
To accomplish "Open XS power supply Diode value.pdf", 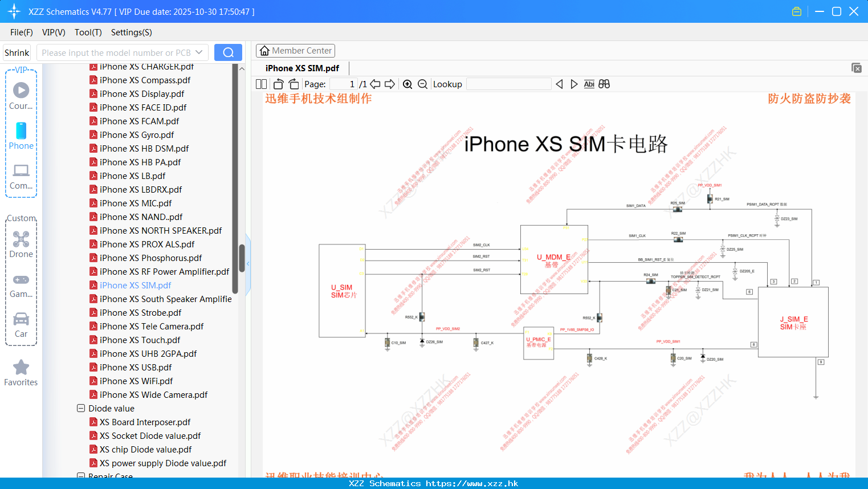I will (163, 463).
